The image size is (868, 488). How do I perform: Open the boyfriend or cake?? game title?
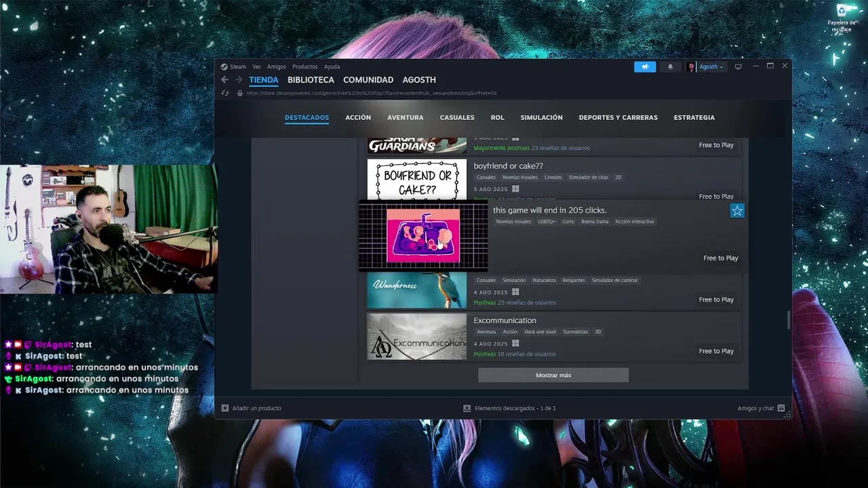click(508, 166)
